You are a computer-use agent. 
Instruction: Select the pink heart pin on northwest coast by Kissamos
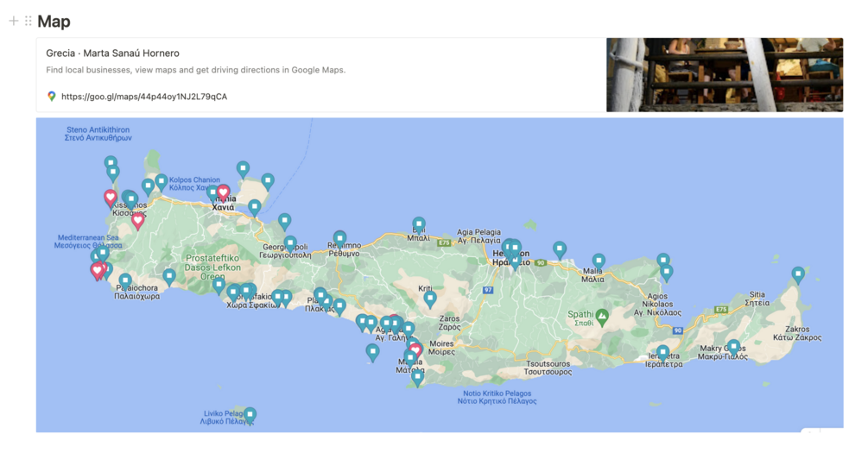tap(111, 198)
